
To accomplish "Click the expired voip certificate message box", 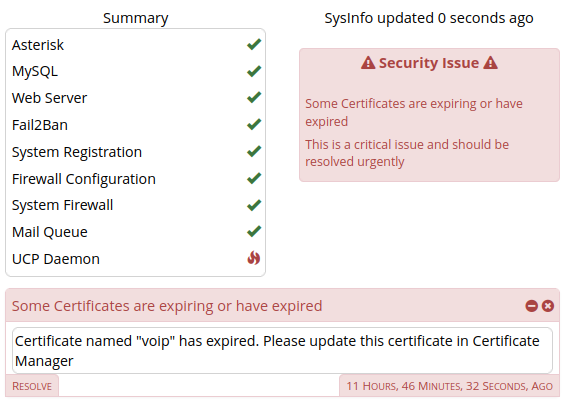I will click(282, 351).
